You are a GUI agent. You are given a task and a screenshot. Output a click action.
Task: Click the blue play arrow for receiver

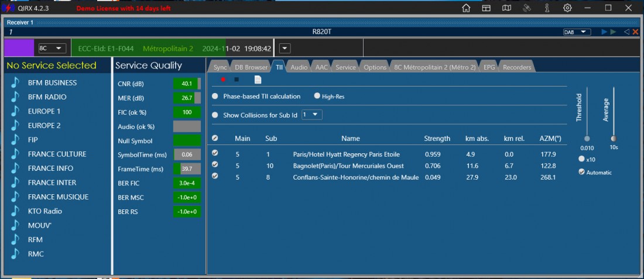click(x=604, y=32)
